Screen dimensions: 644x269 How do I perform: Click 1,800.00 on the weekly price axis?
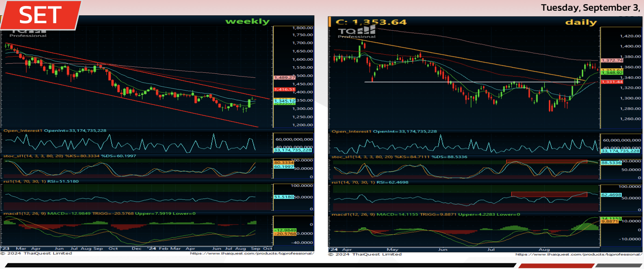[x=303, y=27]
